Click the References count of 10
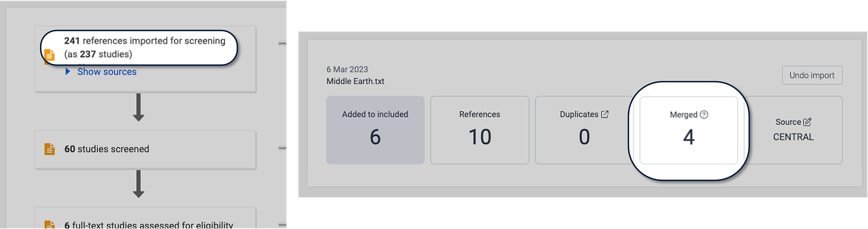Viewport: 868px width, 229px height. (x=479, y=137)
